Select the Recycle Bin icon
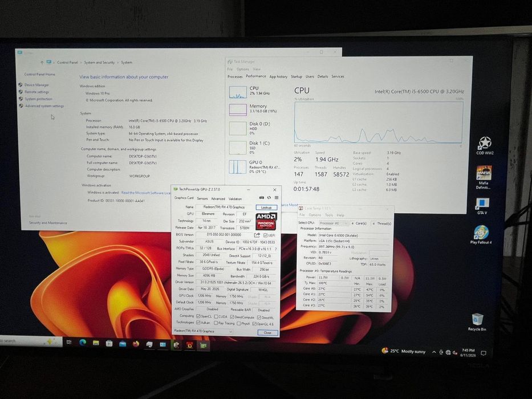The width and height of the screenshot is (532, 399). pos(477,322)
